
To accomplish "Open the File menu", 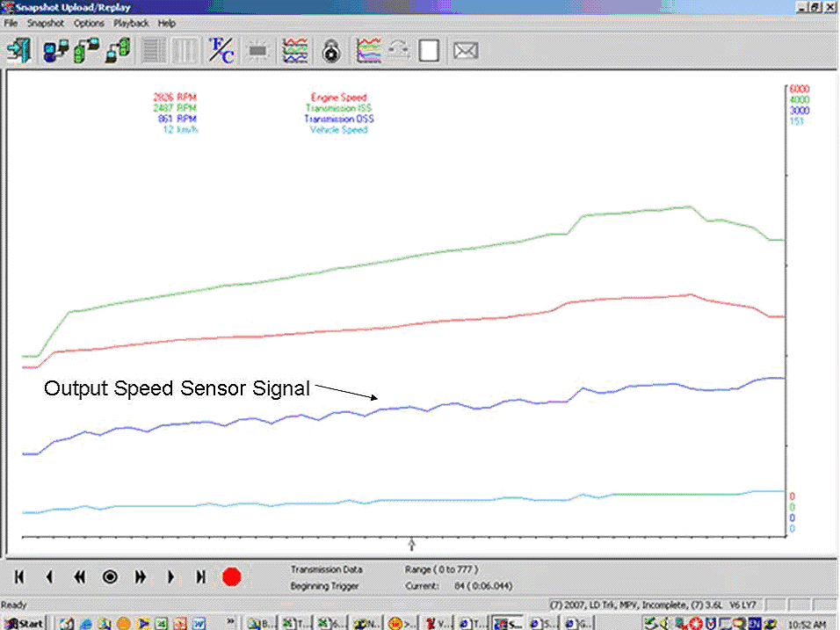I will (x=11, y=23).
